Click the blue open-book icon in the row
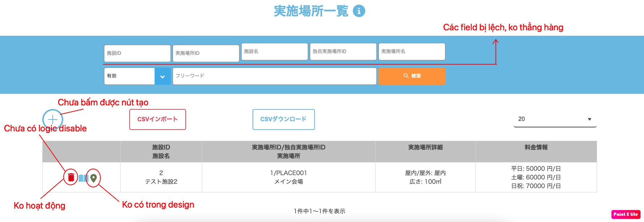The width and height of the screenshot is (644, 222). tap(83, 178)
